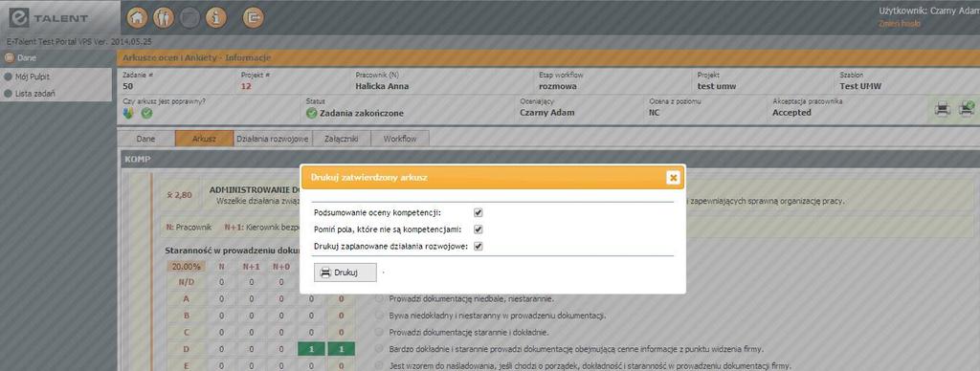Screen dimensions: 980x371
Task: Close the 'Drukuj zatwierdzony arkusz' dialog
Action: (673, 178)
